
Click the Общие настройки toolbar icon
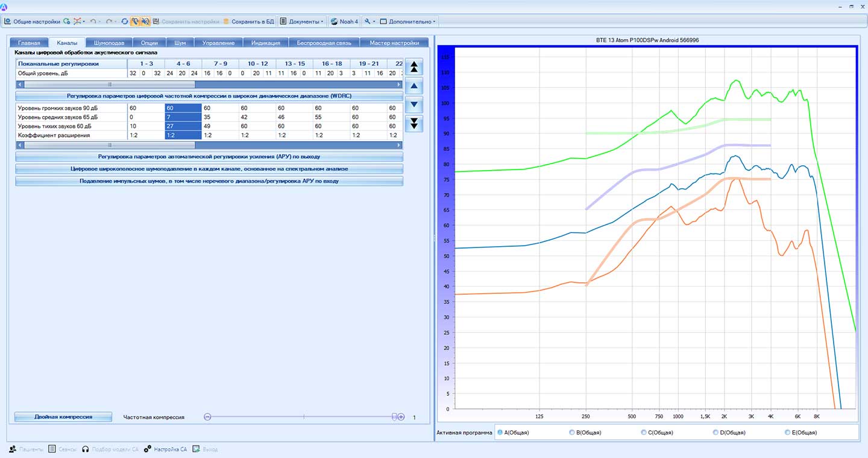[x=8, y=22]
